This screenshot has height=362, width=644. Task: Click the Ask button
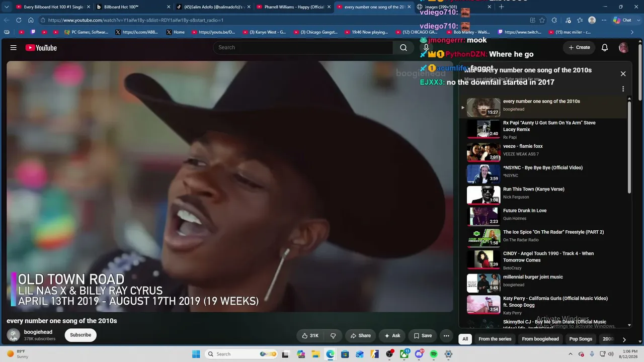pyautogui.click(x=392, y=336)
